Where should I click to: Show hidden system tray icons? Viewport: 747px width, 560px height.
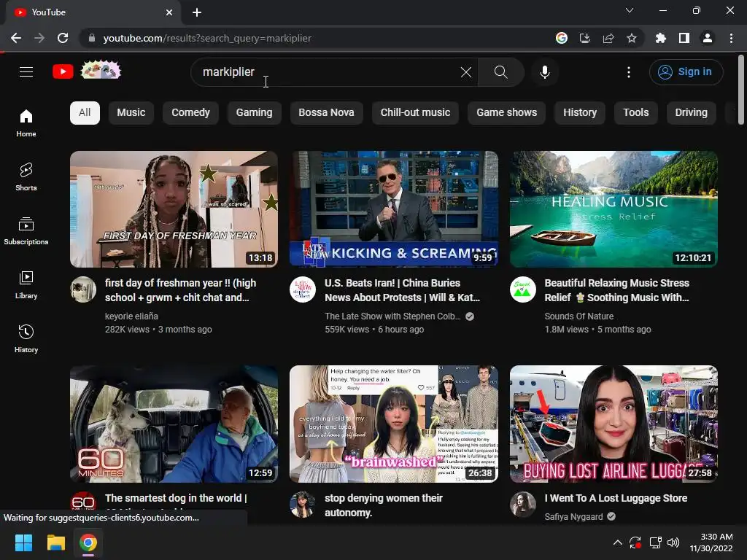coord(617,542)
